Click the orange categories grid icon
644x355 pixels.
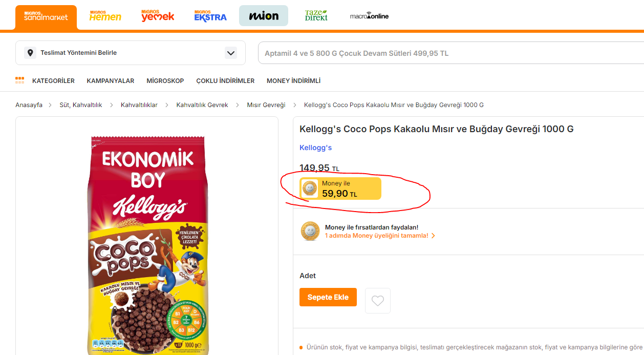(x=19, y=80)
